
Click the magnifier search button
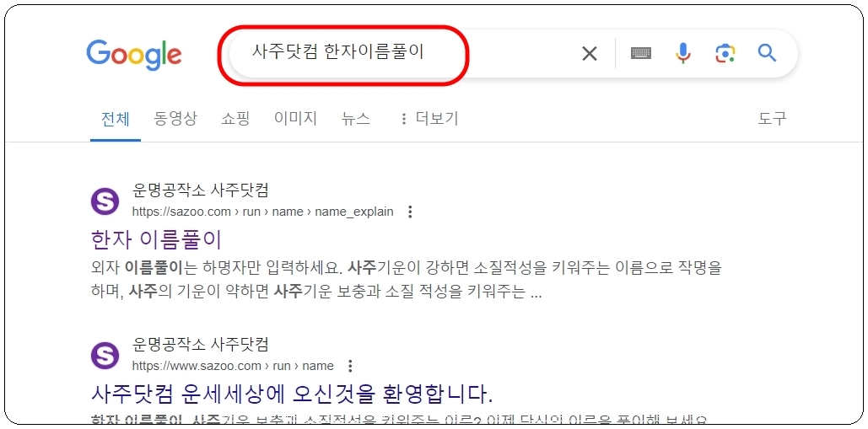pos(768,53)
